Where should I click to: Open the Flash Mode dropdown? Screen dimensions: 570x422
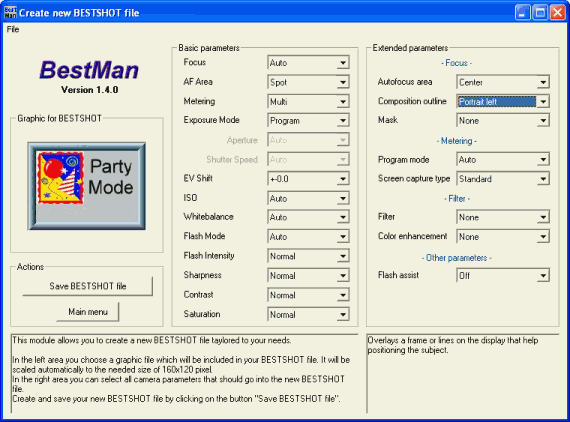(x=308, y=237)
